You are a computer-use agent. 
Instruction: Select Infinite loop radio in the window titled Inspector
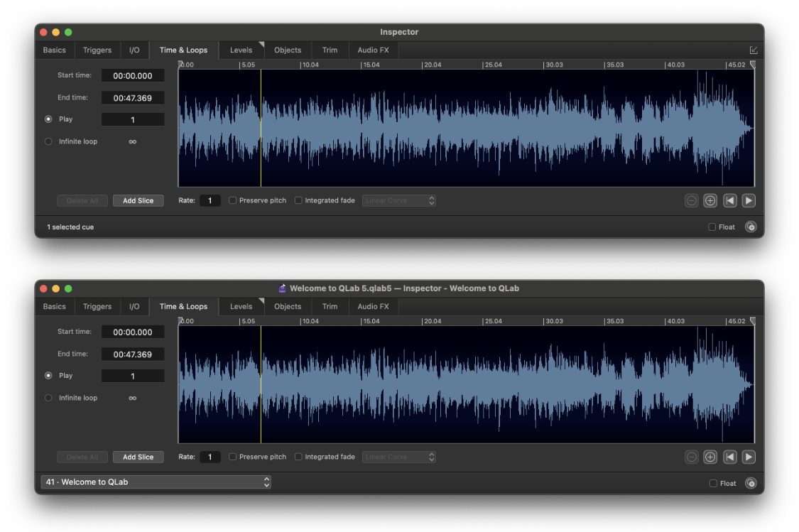click(48, 141)
